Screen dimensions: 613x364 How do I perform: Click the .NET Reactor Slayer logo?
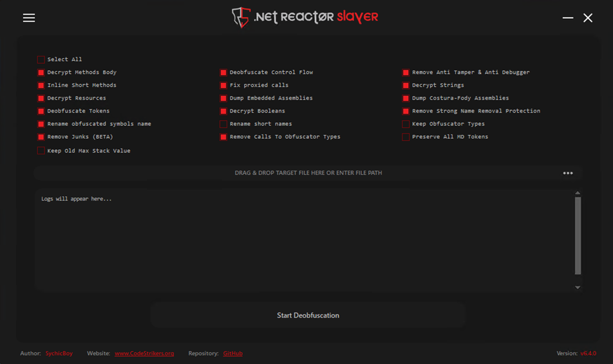pos(305,17)
